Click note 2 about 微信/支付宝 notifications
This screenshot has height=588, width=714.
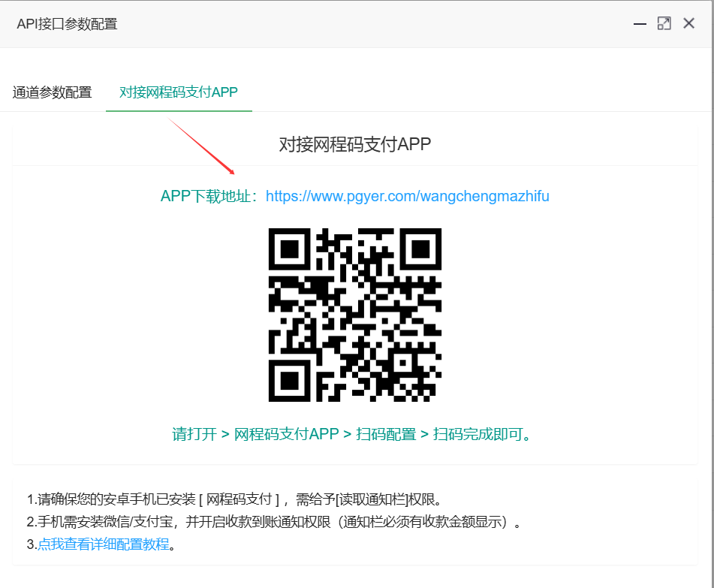(x=274, y=522)
